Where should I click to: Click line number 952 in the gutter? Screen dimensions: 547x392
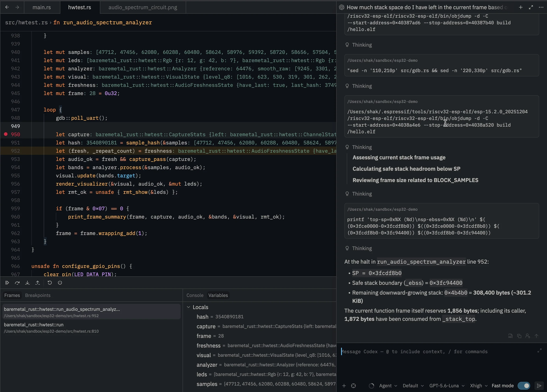point(15,151)
